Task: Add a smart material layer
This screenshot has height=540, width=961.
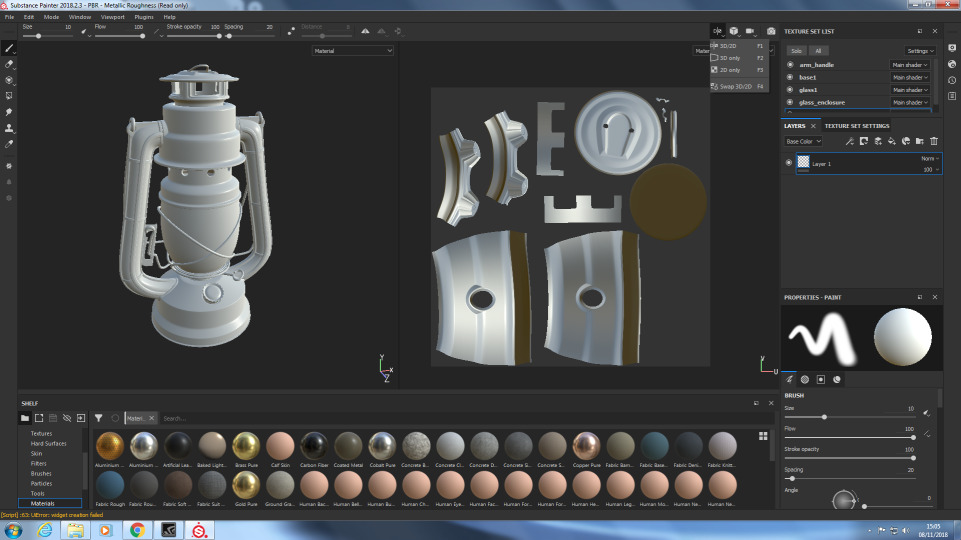Action: coord(906,141)
